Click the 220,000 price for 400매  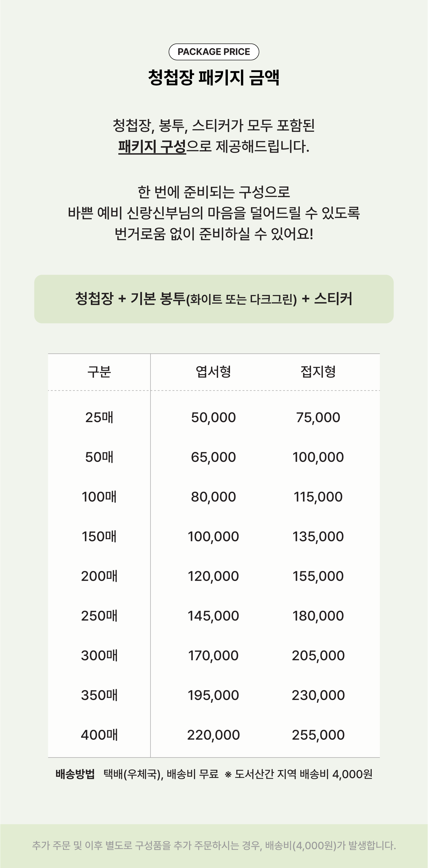coord(213,735)
